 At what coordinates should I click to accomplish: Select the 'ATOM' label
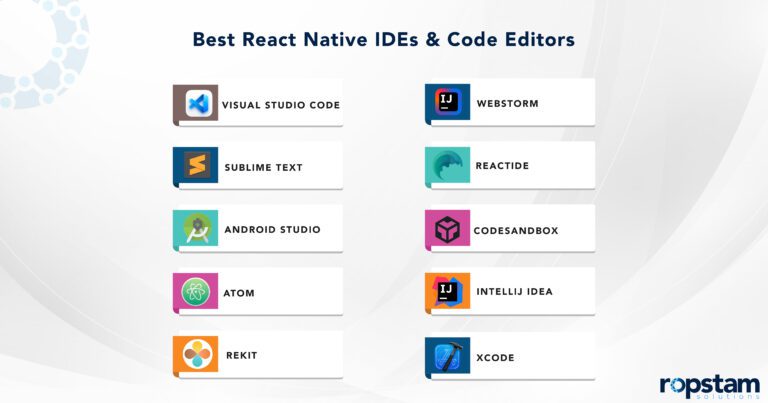(x=239, y=293)
